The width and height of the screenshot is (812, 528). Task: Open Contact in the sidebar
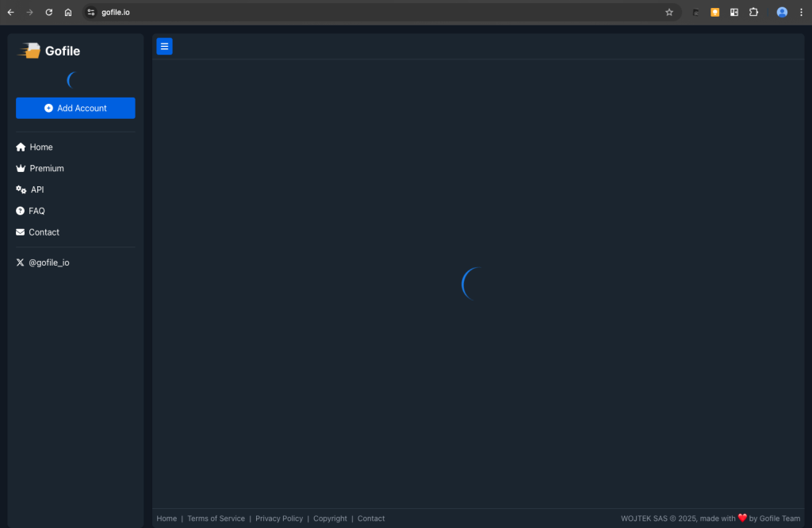pos(37,232)
